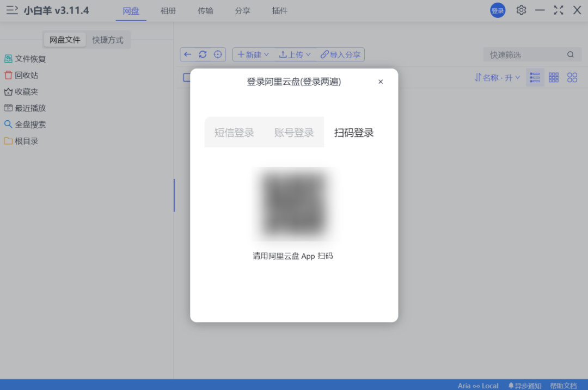Minimize the 小白羊 window
The width and height of the screenshot is (588, 390).
pyautogui.click(x=540, y=10)
